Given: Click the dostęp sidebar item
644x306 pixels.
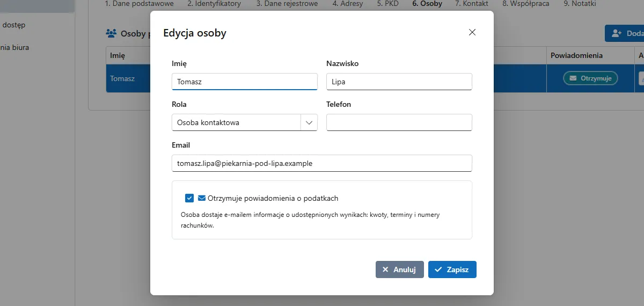Looking at the screenshot, I should tap(14, 25).
